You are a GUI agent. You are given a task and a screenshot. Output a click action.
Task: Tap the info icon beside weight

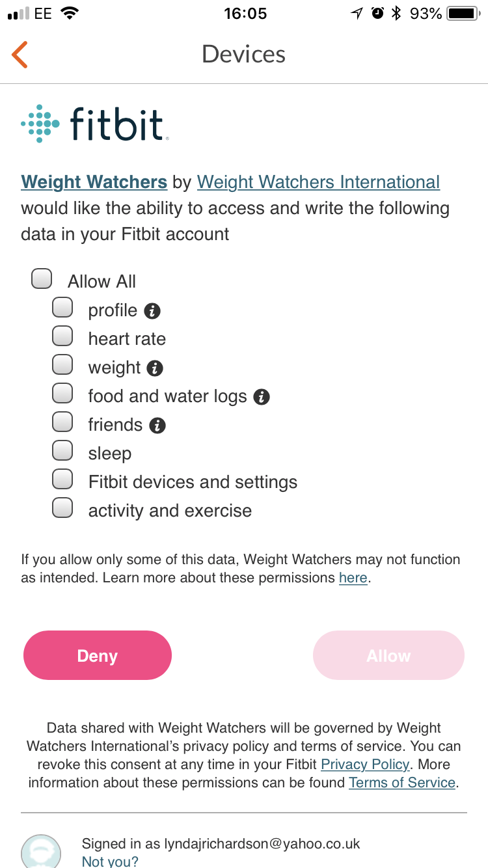[x=155, y=368]
